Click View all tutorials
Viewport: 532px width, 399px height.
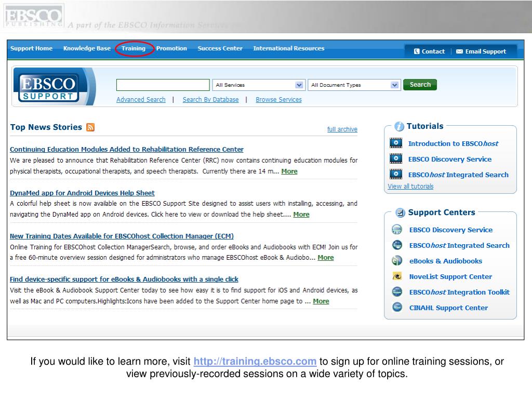(410, 187)
